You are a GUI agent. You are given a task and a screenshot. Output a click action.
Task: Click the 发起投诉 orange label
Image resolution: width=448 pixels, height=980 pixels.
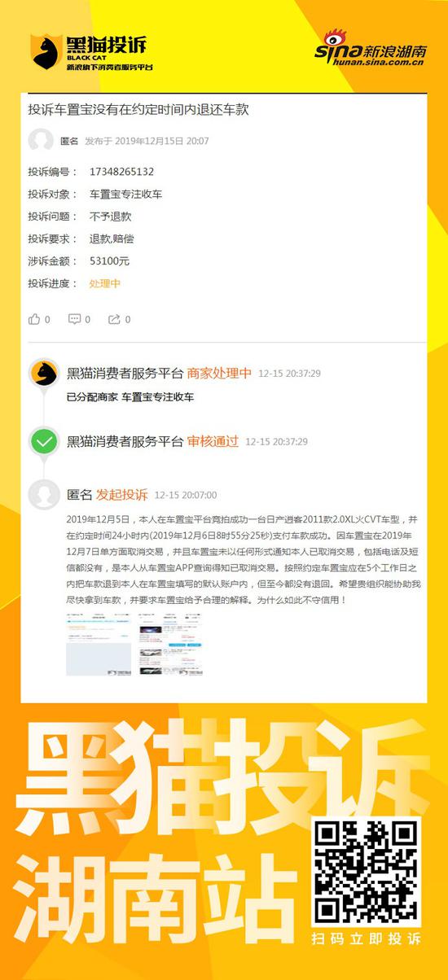pyautogui.click(x=122, y=494)
